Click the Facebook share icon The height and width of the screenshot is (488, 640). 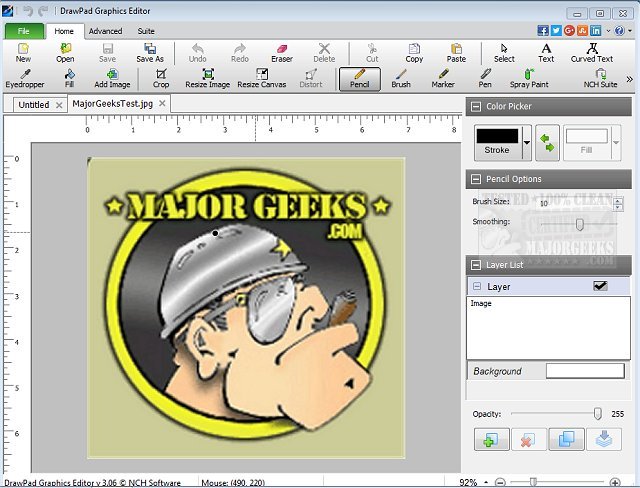[543, 31]
